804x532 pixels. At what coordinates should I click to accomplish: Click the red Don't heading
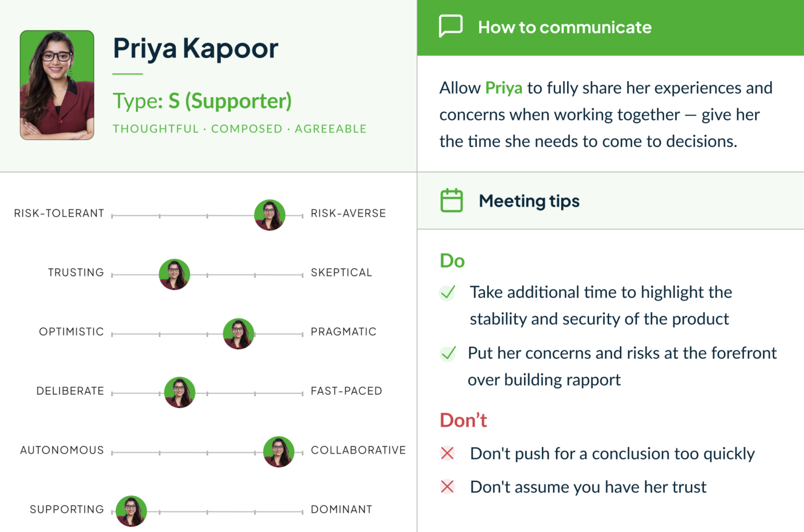(463, 420)
